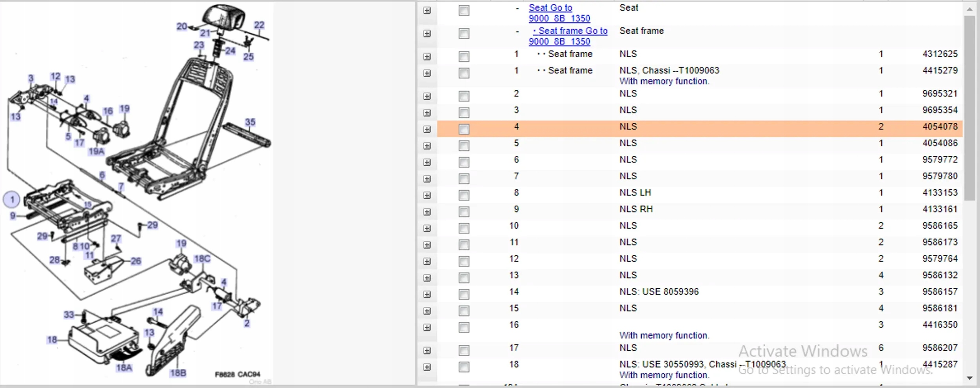This screenshot has height=388, width=980.
Task: Click callout 2 on the diagram
Action: coord(247,323)
